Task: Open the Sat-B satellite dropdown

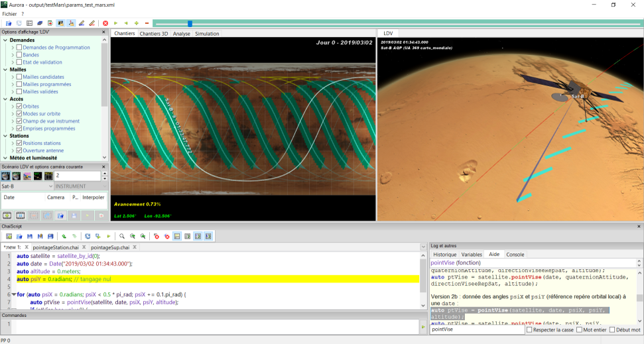Action: [50, 186]
